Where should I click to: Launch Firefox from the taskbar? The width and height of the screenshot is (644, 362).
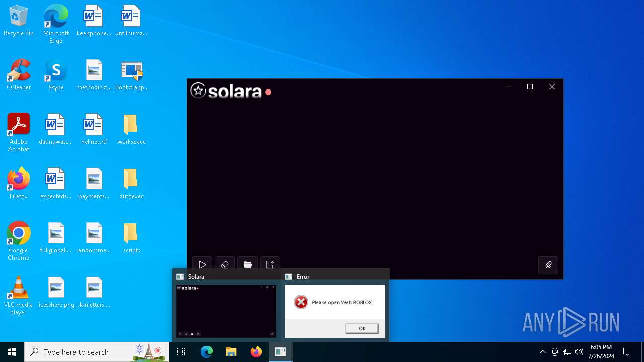pos(256,352)
